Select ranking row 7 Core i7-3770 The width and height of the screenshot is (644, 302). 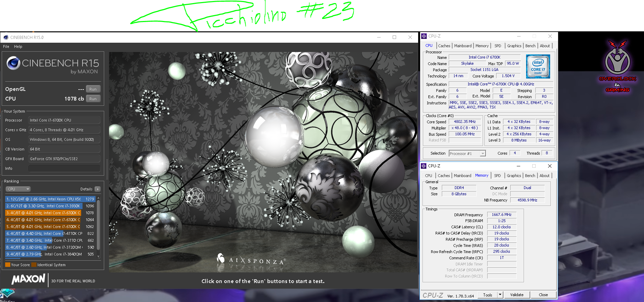(x=50, y=240)
